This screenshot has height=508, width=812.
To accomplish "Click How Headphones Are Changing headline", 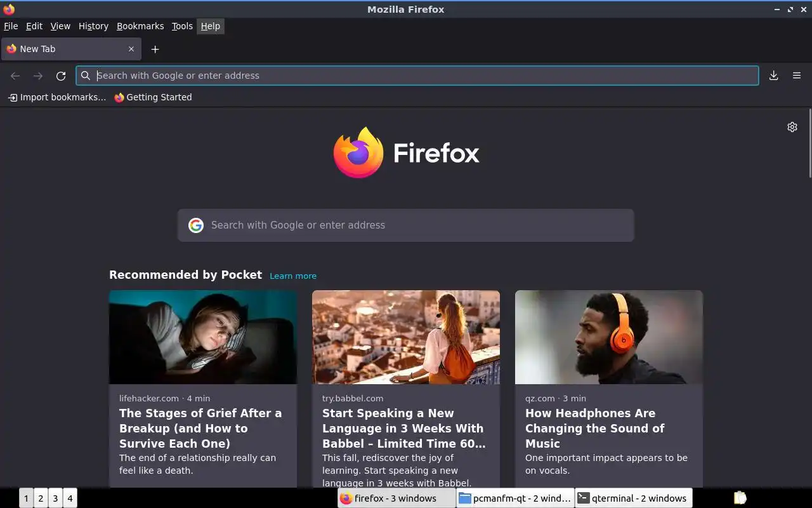I will click(x=594, y=429).
